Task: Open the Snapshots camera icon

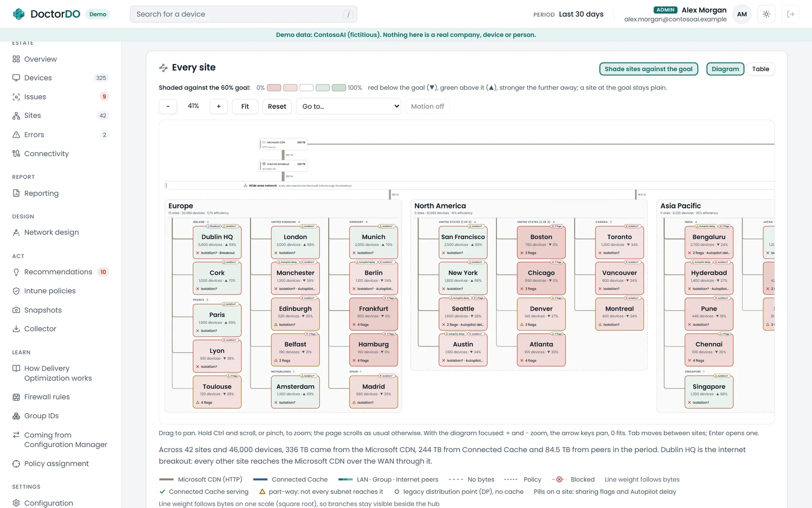Action: pos(16,310)
